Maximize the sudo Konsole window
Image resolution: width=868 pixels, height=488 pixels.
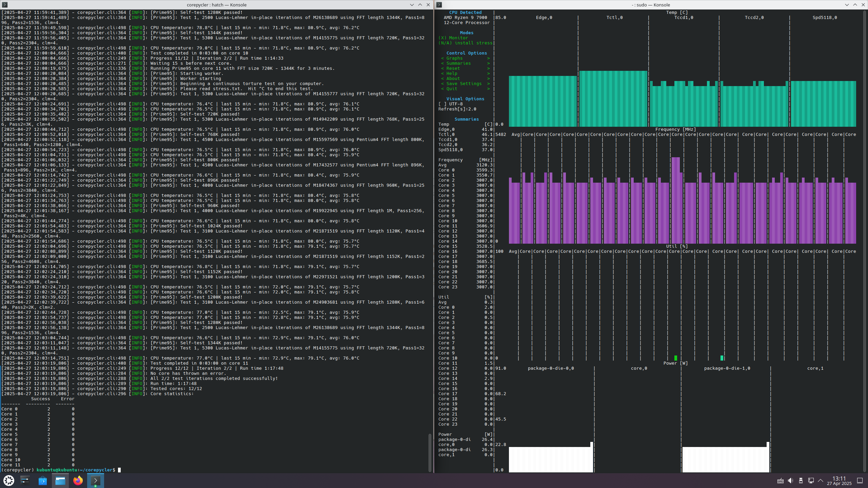click(855, 5)
